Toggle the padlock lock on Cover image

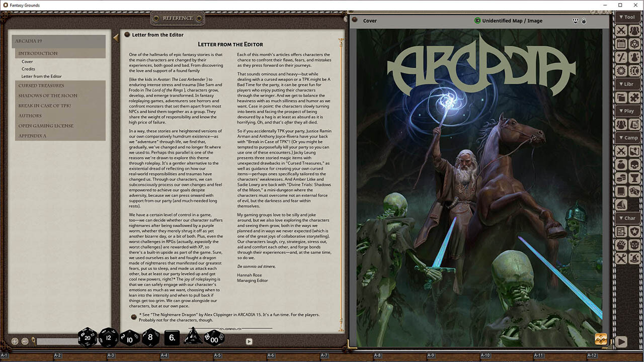coord(584,21)
